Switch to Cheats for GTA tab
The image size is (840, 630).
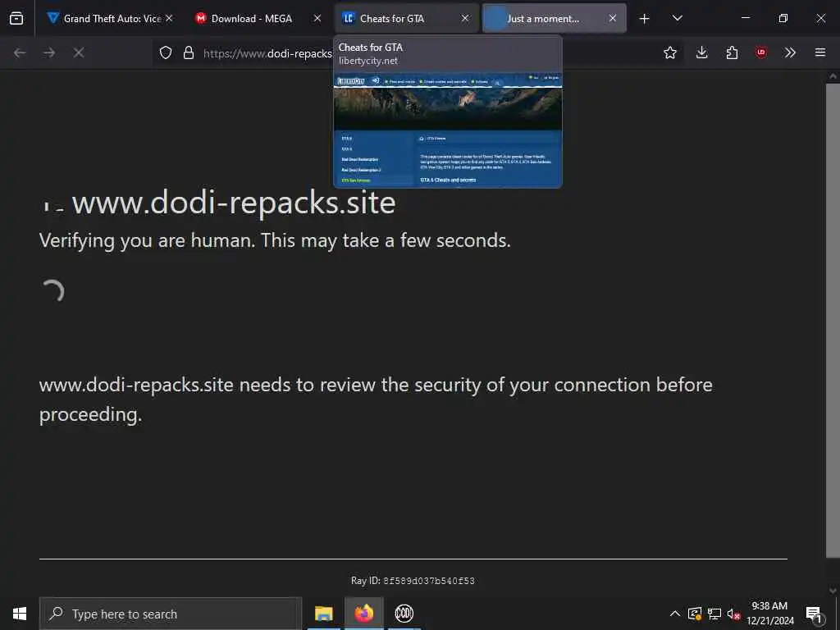[406, 18]
